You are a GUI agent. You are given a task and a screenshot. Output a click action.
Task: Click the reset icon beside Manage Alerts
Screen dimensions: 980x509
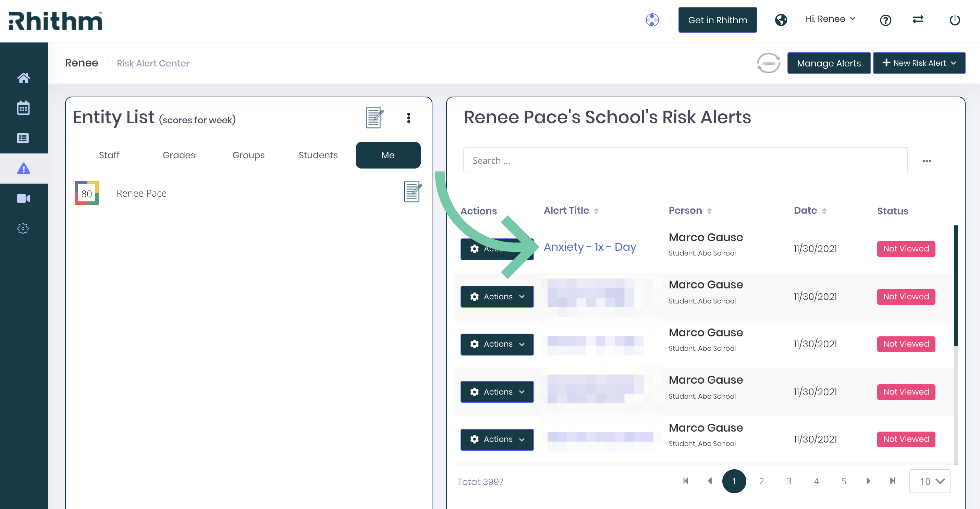768,63
